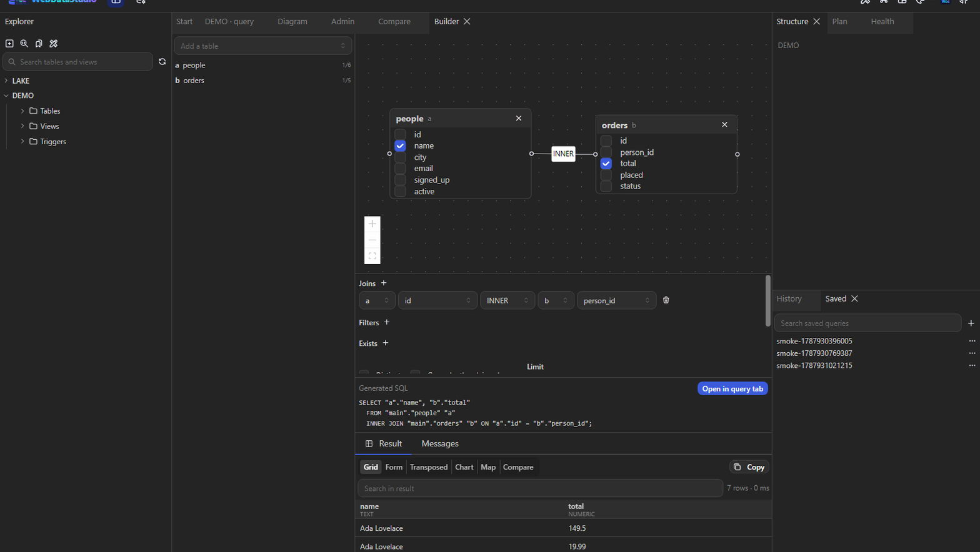
Task: Uncheck the name column of people
Action: (401, 145)
